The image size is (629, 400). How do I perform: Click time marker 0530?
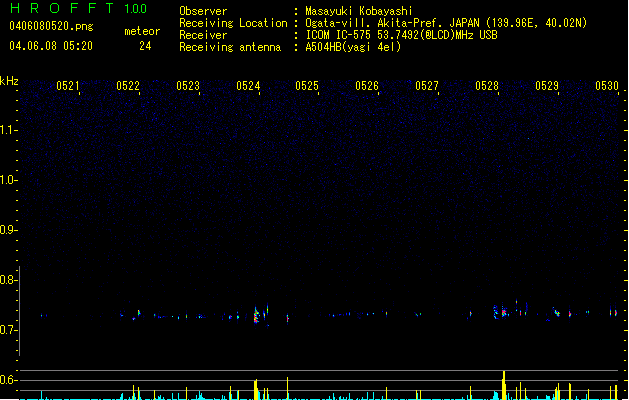pyautogui.click(x=607, y=86)
